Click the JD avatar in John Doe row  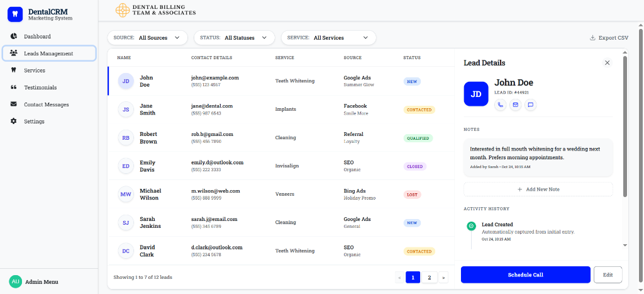click(126, 81)
